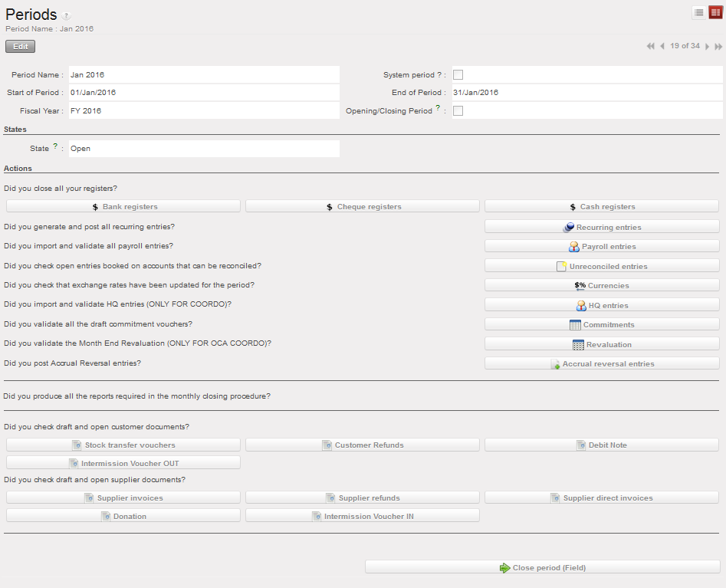Viewport: 726px width, 588px height.
Task: Open Supplier invoices documents
Action: [x=123, y=498]
